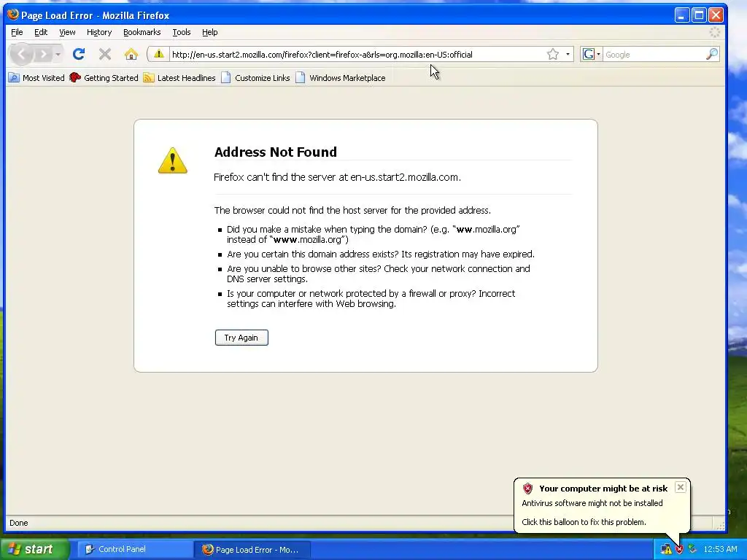Click the 'Done' status bar text

point(18,523)
